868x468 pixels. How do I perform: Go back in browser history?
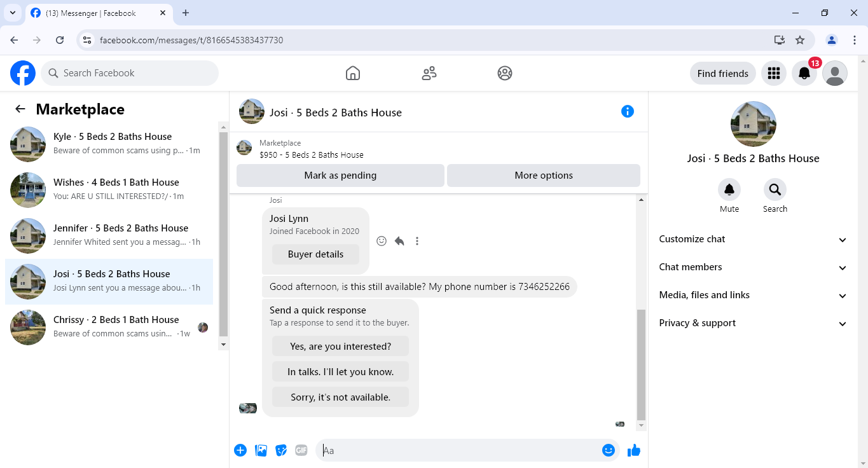point(14,40)
